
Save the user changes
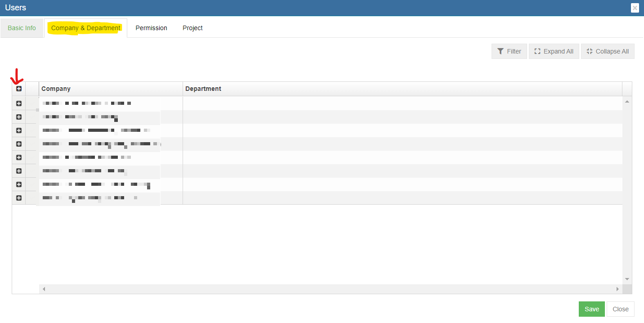tap(591, 309)
